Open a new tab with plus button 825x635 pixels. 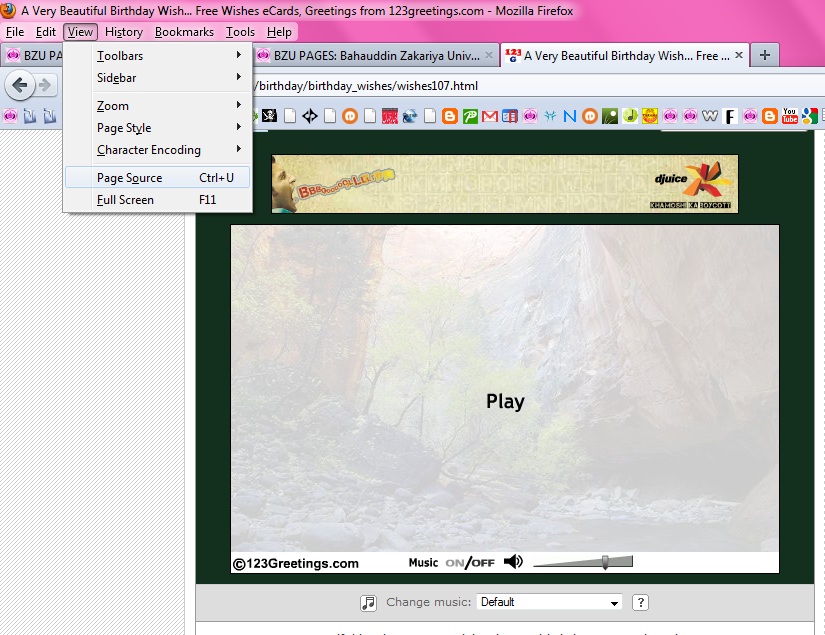tap(764, 55)
